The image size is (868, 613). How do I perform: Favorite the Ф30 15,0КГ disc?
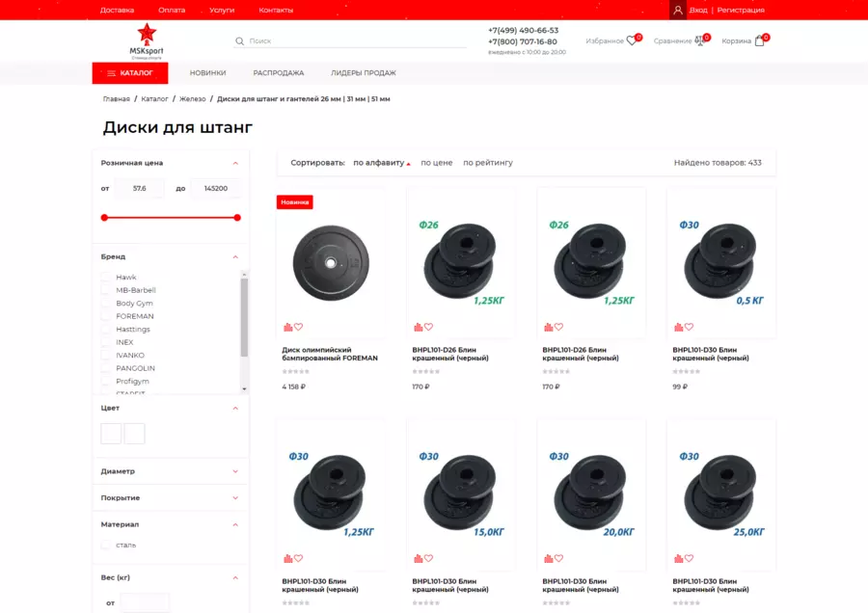pos(428,558)
